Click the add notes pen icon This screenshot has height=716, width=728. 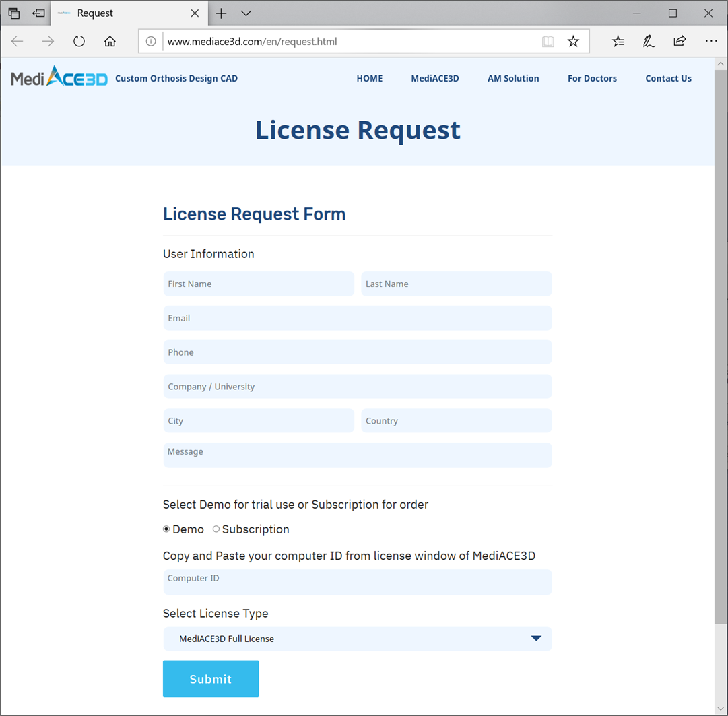click(x=649, y=41)
